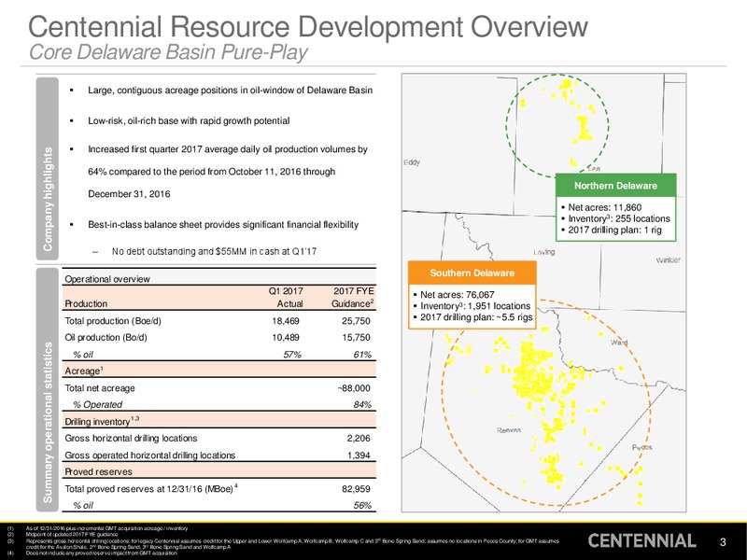
Task: Click the 'Eddy' county label on map
Action: tap(412, 162)
